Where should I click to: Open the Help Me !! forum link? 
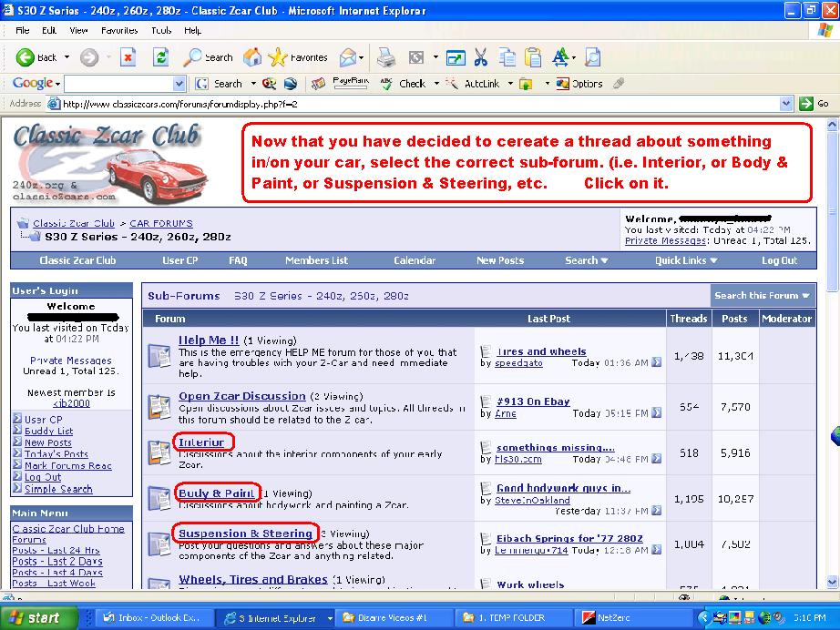pos(209,340)
